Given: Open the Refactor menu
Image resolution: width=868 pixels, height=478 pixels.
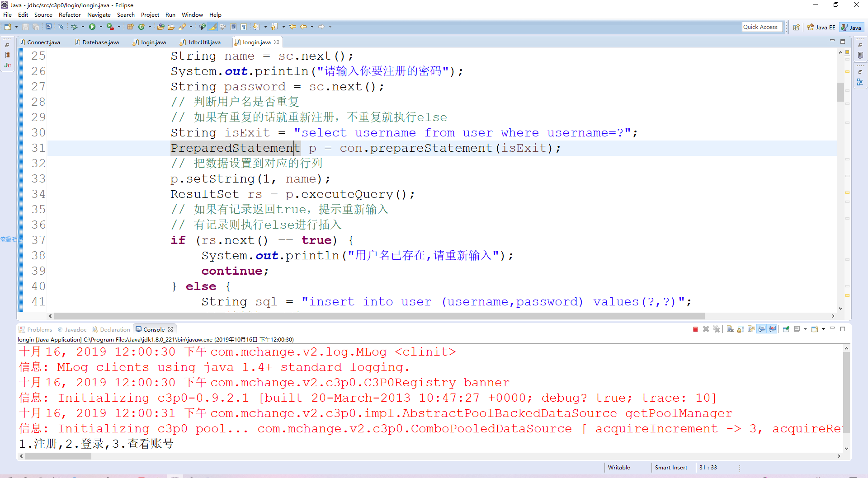Looking at the screenshot, I should tap(70, 15).
